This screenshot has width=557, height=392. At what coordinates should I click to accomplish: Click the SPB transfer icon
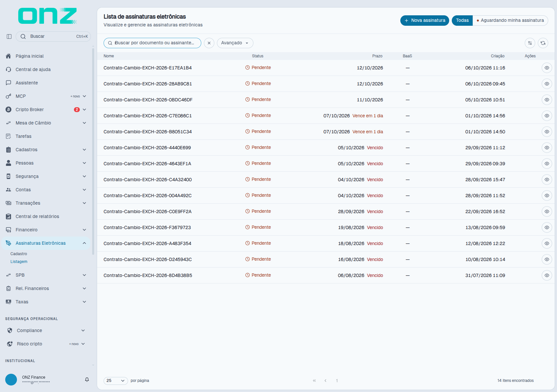click(8, 275)
